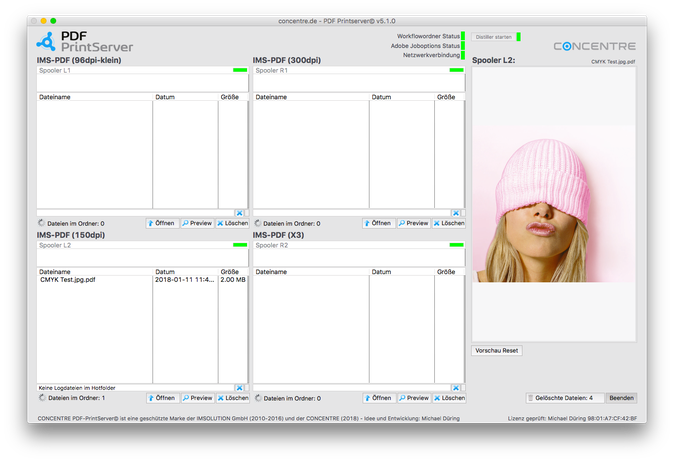Viewport: 674px width, 462px height.
Task: Click the Netzwerkverbindung green indicator
Action: 463,55
